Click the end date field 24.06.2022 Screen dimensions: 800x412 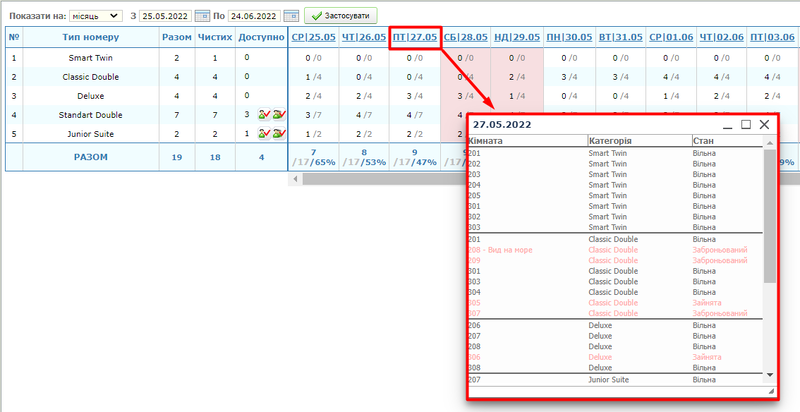[254, 16]
